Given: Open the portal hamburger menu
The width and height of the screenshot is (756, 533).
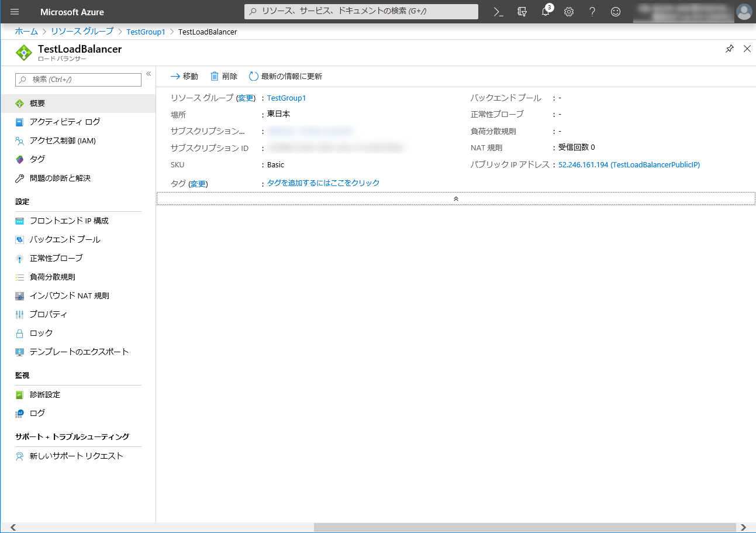Looking at the screenshot, I should point(15,12).
